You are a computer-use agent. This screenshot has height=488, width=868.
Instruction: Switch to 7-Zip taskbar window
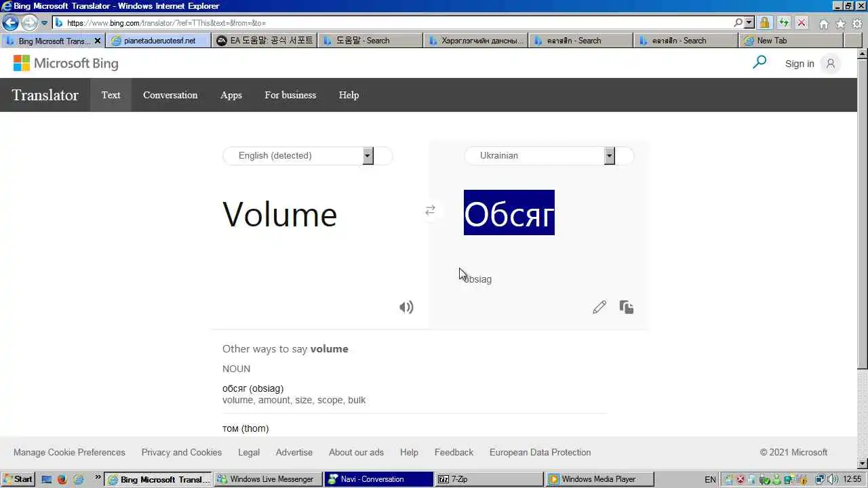(489, 479)
